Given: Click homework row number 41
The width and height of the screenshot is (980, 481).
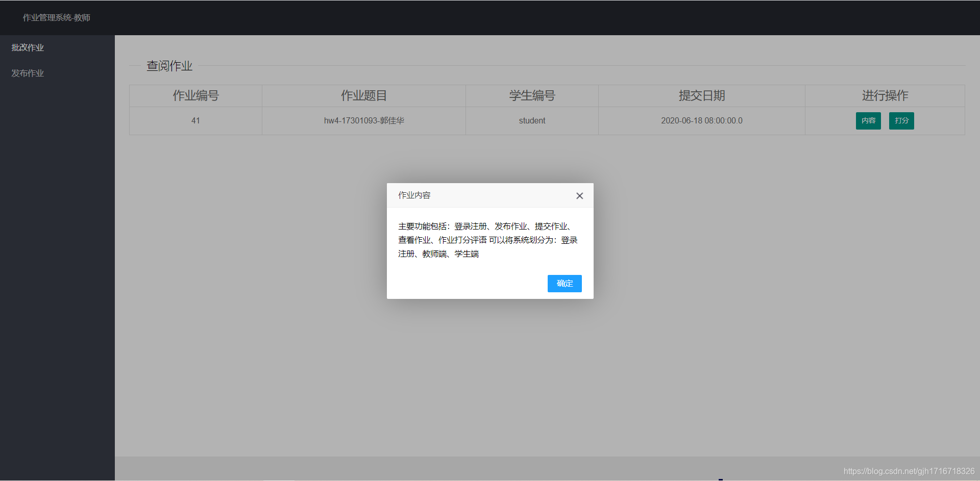Looking at the screenshot, I should pos(195,120).
